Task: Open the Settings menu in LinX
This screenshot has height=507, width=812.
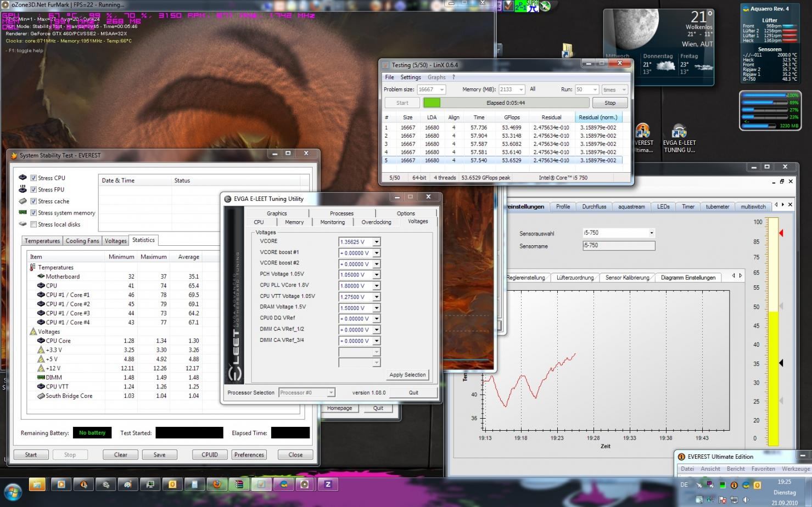Action: (x=410, y=77)
